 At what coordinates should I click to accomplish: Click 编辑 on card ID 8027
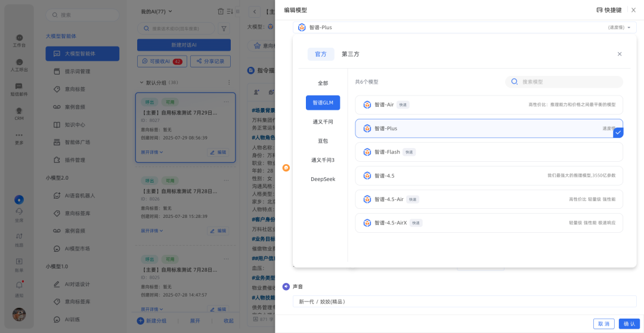[x=218, y=152]
